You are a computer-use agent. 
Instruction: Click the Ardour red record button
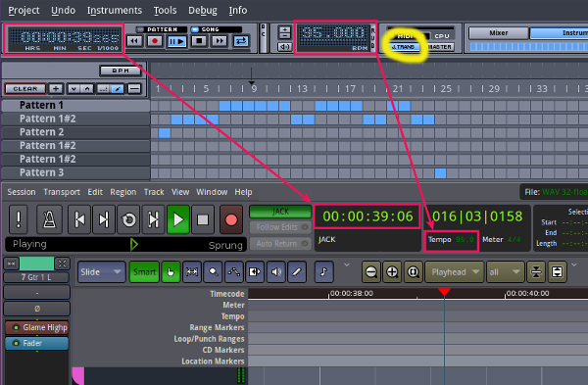[231, 219]
